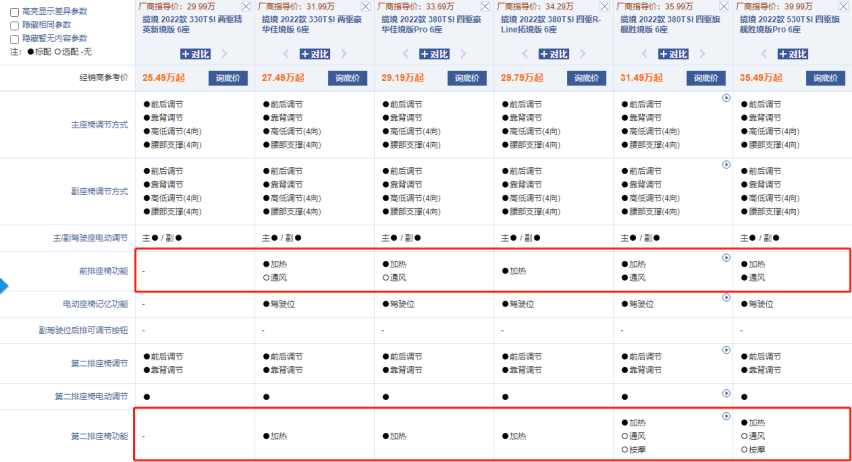Click circle icon in 第二排座椅电动调节 row
Screen dimensions: 852x462
pos(726,393)
